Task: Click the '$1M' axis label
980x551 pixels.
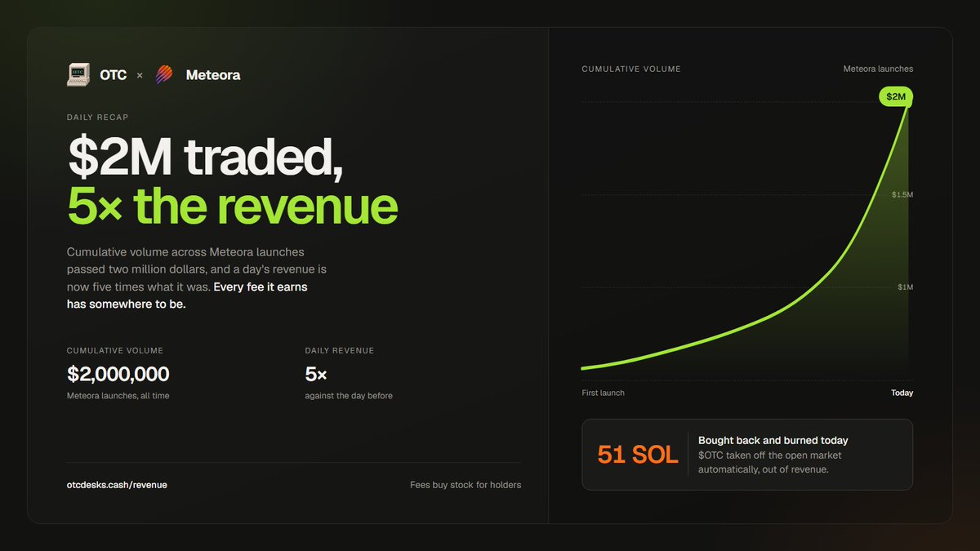Action: (906, 287)
